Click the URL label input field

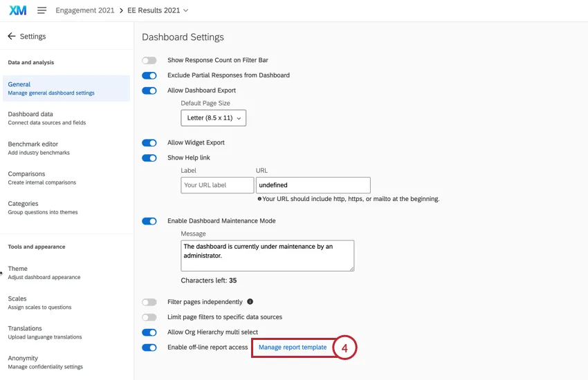tap(217, 185)
